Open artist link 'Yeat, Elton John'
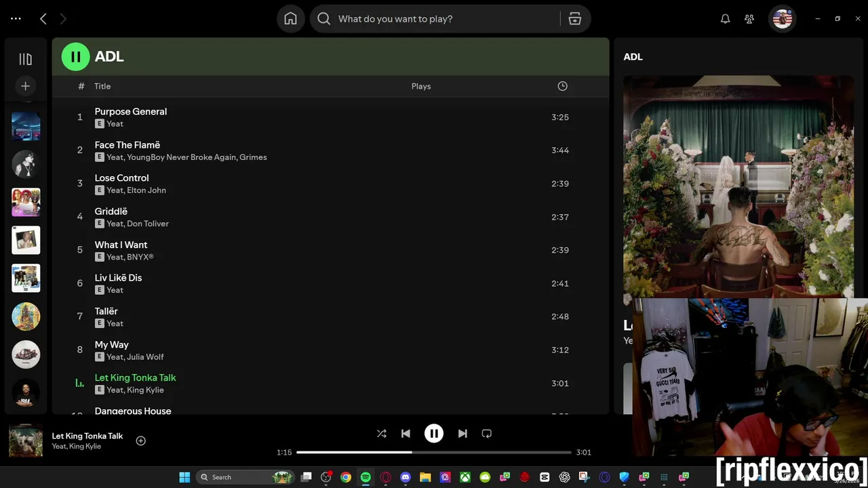 pos(136,190)
